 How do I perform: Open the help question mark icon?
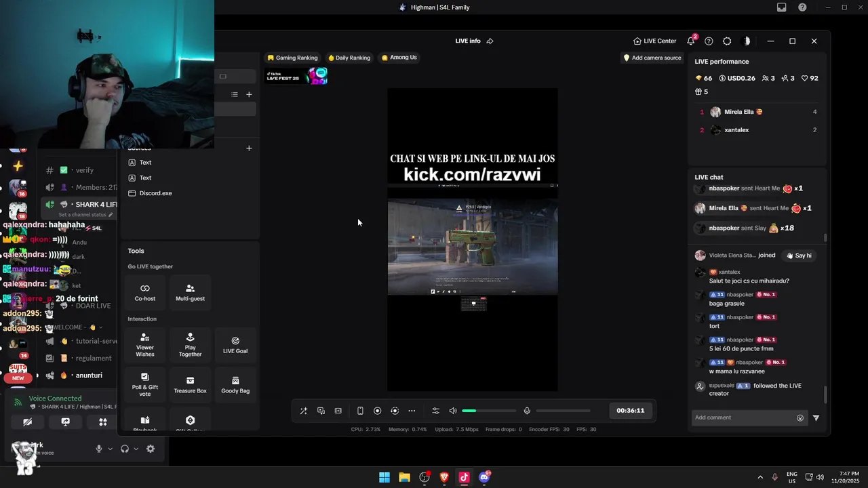coord(709,41)
